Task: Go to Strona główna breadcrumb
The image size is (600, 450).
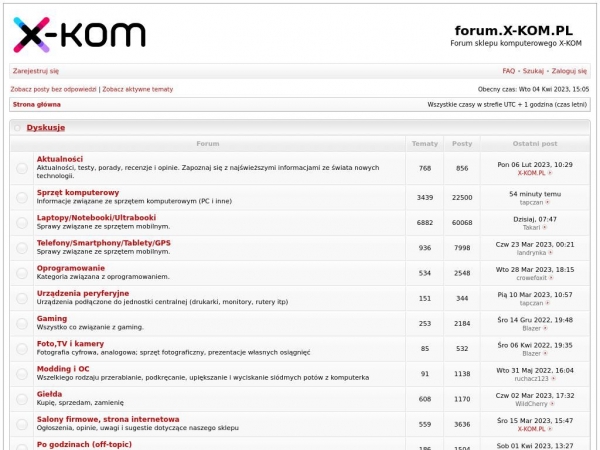Action: [37, 104]
